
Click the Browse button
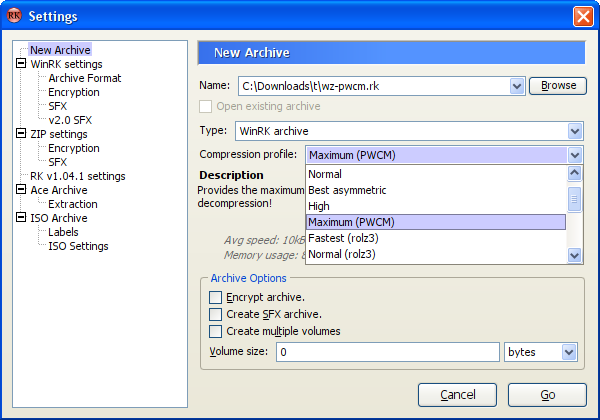[x=558, y=85]
